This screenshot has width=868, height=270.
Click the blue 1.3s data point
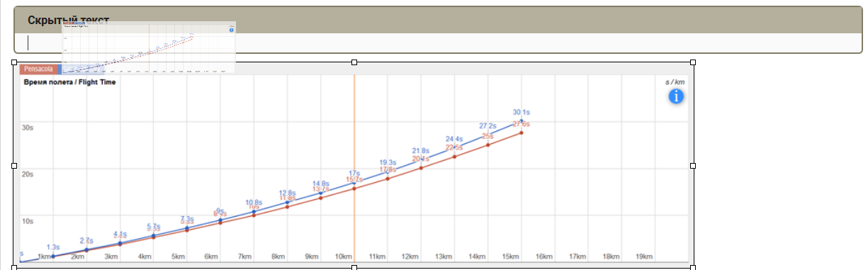[53, 256]
